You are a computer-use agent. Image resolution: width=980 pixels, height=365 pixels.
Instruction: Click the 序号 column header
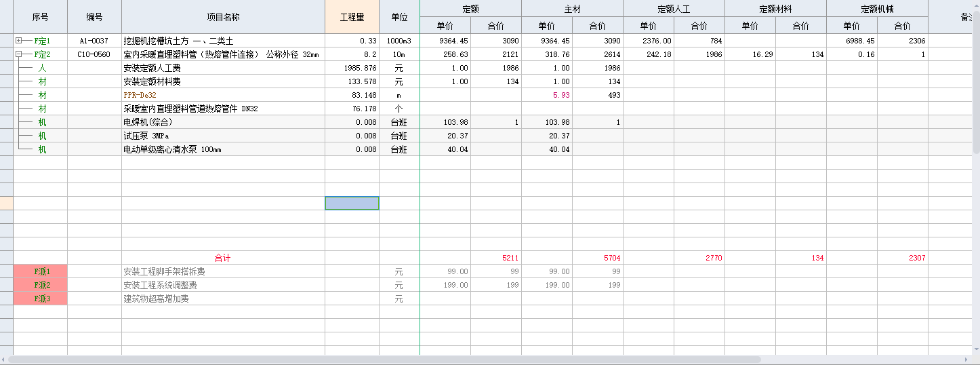coord(40,17)
